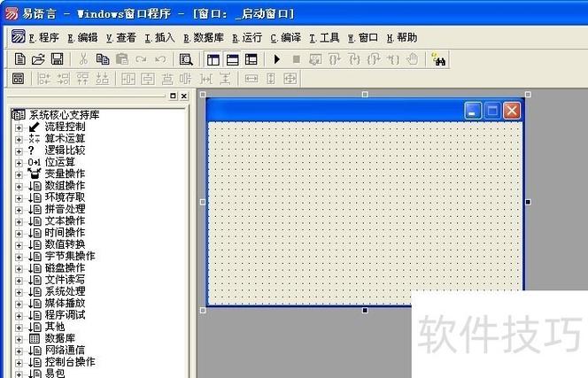Toggle the bottom panel layout icon
The image size is (588, 378).
tap(233, 59)
